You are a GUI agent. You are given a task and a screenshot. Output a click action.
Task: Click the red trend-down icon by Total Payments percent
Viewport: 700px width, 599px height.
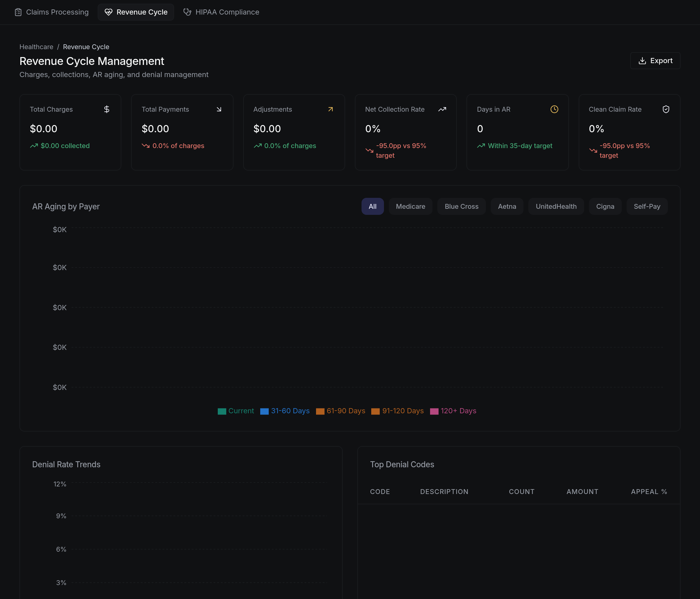[x=146, y=146]
